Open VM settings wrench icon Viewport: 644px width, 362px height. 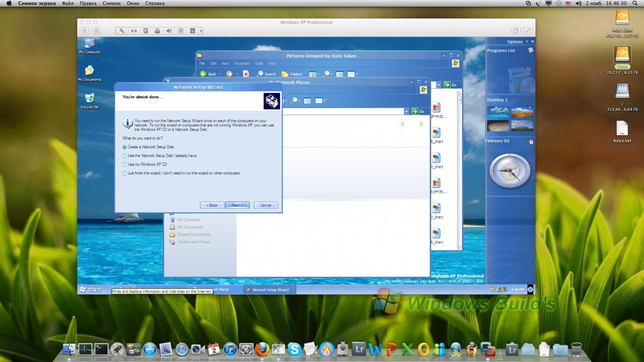coord(122,31)
